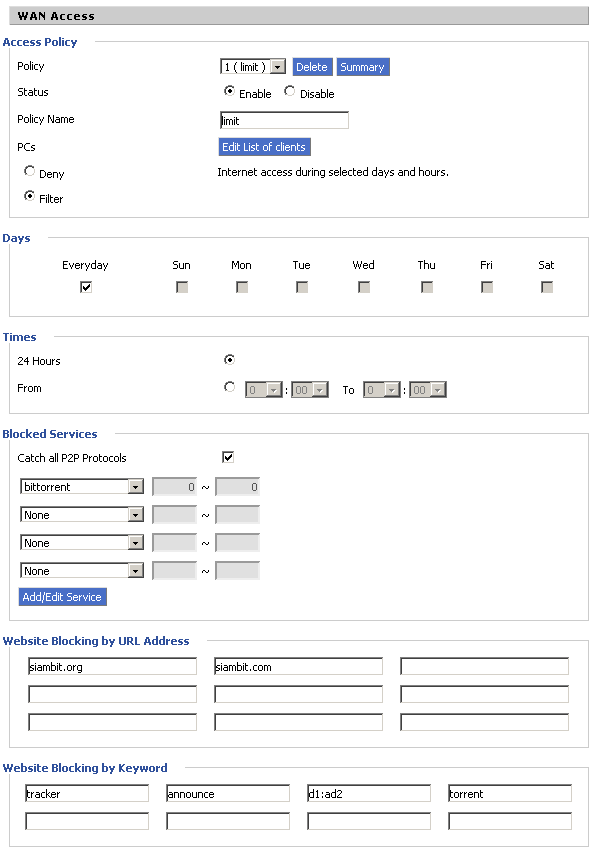Click the empty keyword field below announce
The width and height of the screenshot is (596, 854).
pos(228,821)
